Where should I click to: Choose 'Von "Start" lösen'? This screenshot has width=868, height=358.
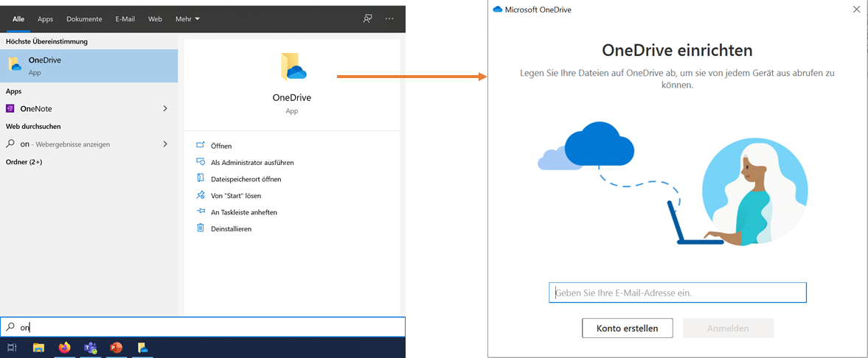coord(236,196)
